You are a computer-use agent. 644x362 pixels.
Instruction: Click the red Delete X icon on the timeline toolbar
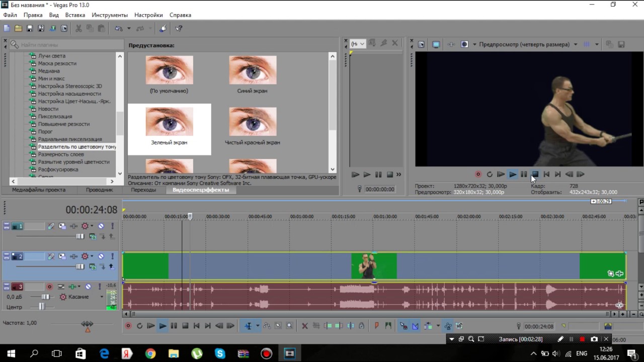click(304, 326)
